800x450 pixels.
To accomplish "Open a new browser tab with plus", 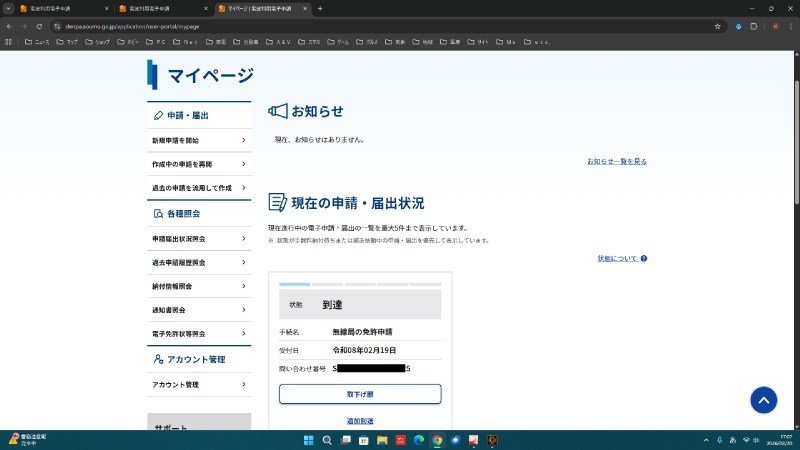I will (x=320, y=8).
